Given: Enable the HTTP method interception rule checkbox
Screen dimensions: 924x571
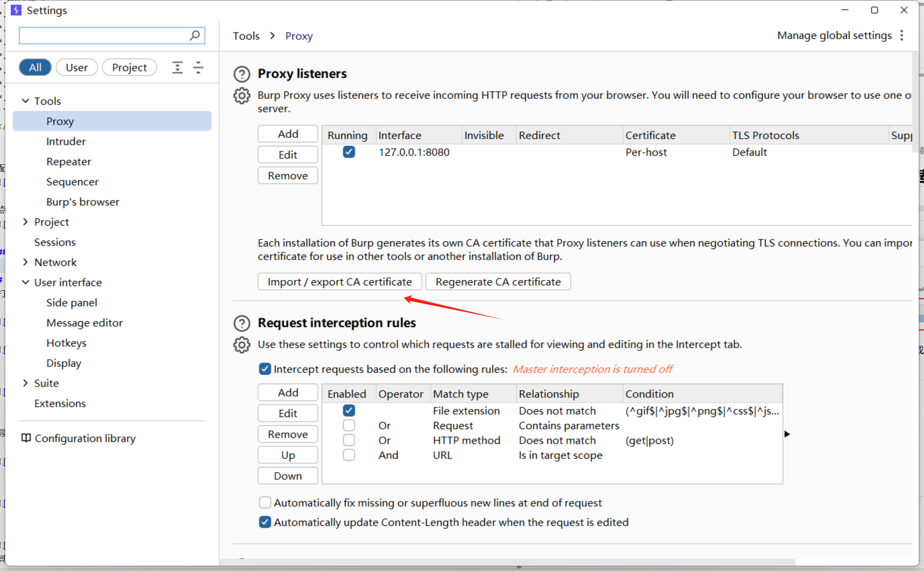Looking at the screenshot, I should [x=349, y=440].
